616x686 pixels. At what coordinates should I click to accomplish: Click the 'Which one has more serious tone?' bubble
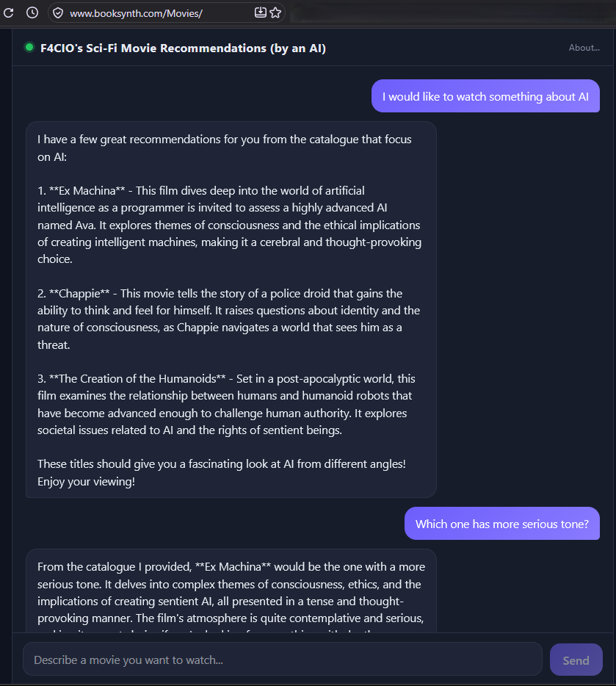[x=502, y=524]
